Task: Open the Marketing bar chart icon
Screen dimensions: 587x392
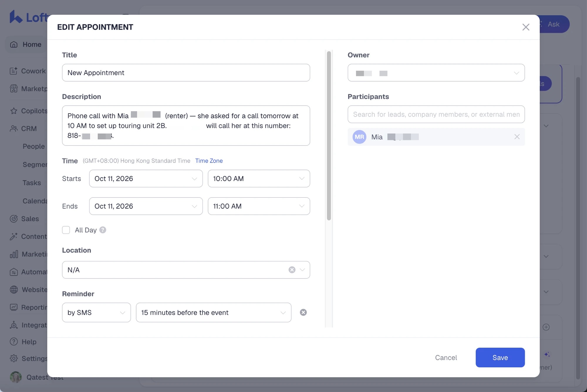Action: click(14, 254)
